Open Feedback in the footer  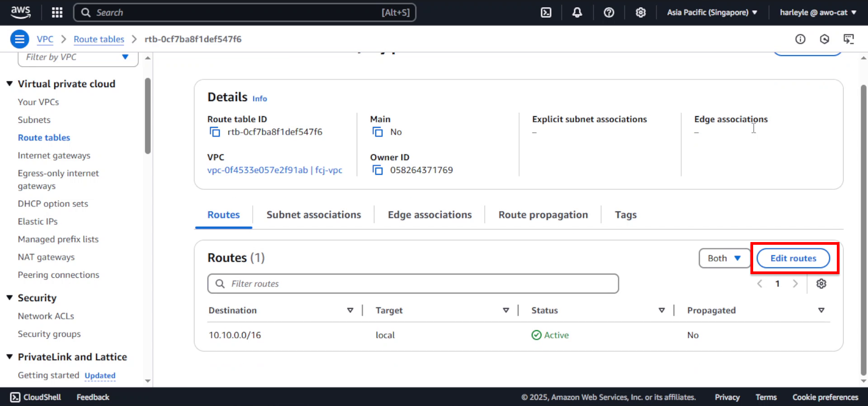[93, 397]
